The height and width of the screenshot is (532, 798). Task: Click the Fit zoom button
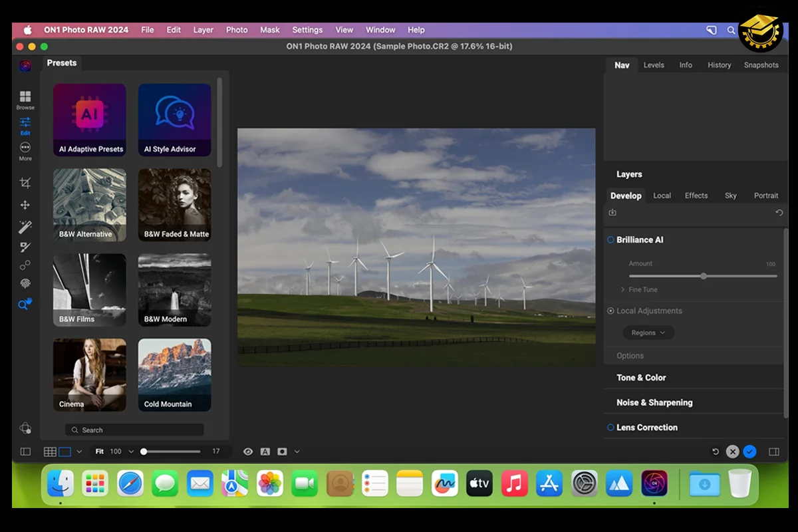click(100, 452)
